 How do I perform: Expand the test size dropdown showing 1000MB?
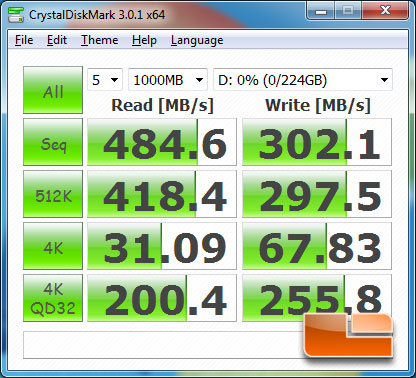pos(168,80)
